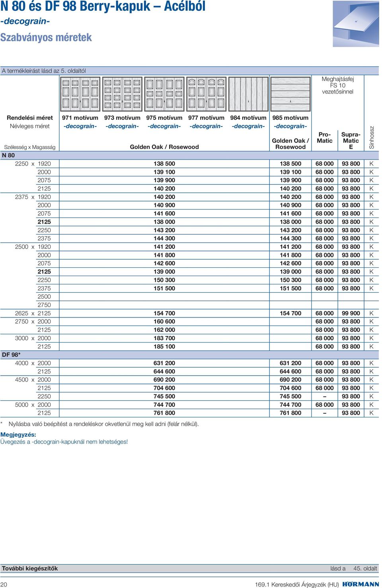Click the '761 800' price in the 985 motívum column

pos(290,413)
